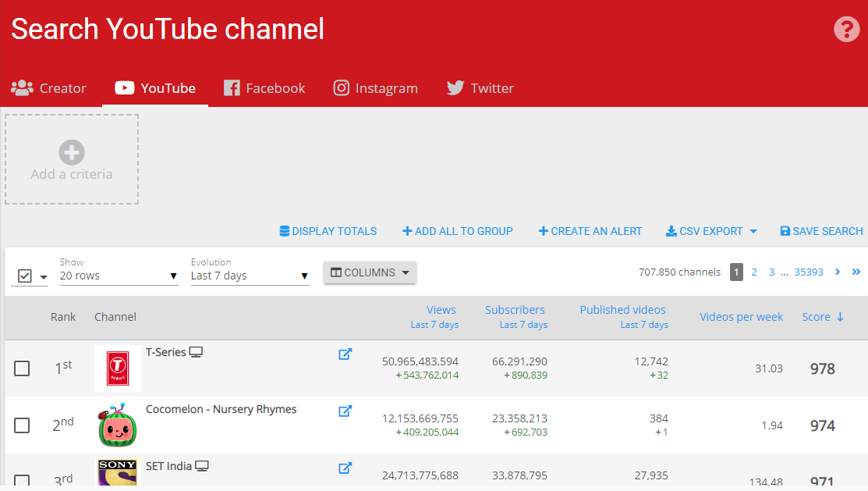Click the Cocomelon - Nursery Rhymes channel name
Viewport: 868px width, 491px height.
[x=221, y=410]
